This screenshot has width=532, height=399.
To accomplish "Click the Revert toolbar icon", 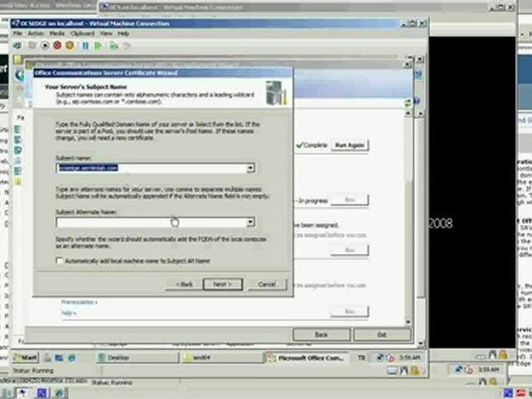I will click(126, 45).
